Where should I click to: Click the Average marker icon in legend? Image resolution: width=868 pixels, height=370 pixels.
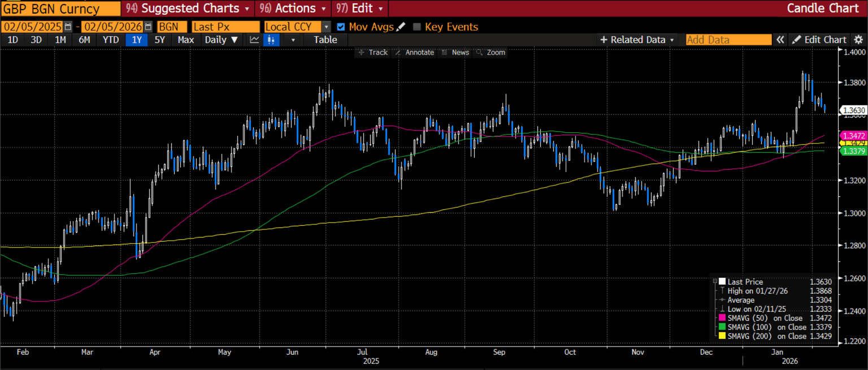pos(722,300)
